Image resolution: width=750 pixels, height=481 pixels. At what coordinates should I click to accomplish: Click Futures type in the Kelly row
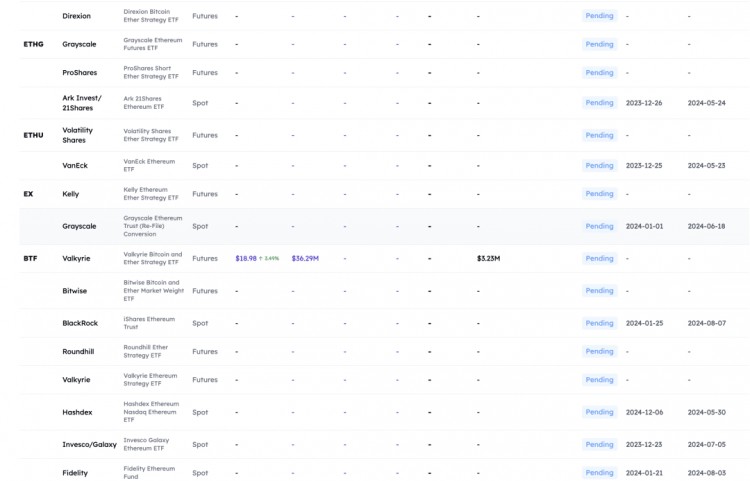click(x=205, y=194)
